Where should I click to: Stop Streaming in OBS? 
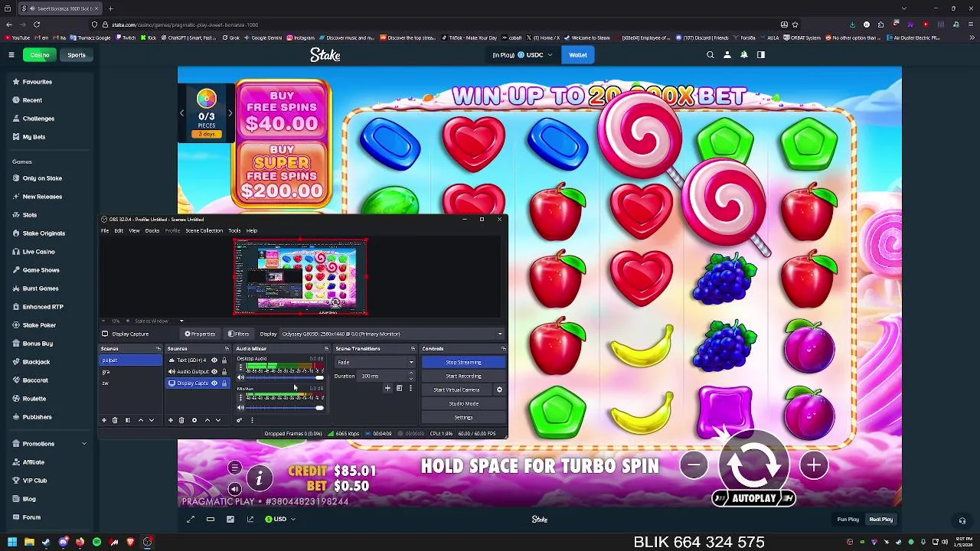tap(463, 363)
